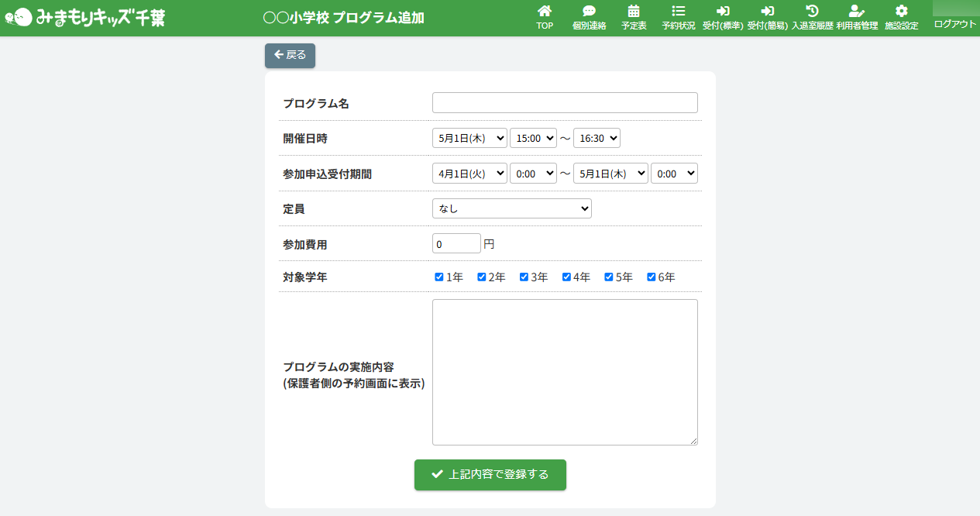Open 入退室履歴 history icon

(812, 11)
